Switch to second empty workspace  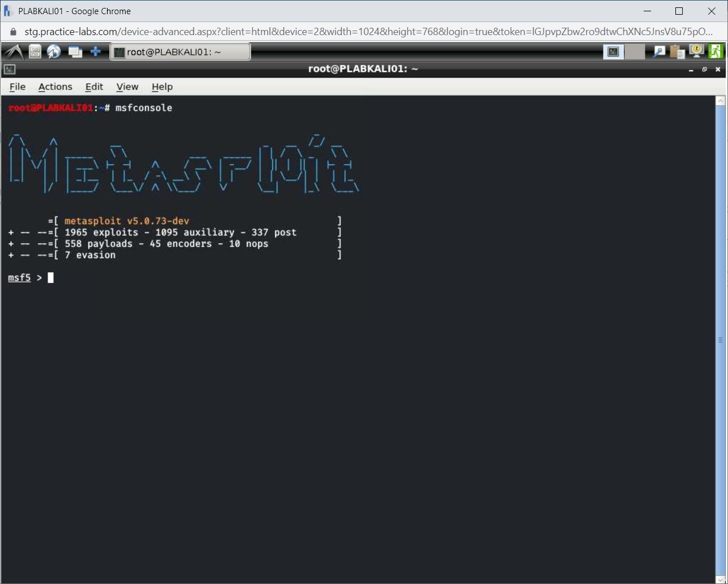[635, 52]
